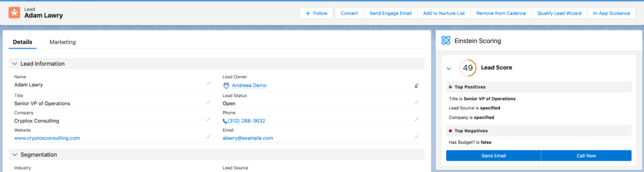644x172 pixels.
Task: Collapse the Lead Score chevron
Action: click(x=449, y=68)
